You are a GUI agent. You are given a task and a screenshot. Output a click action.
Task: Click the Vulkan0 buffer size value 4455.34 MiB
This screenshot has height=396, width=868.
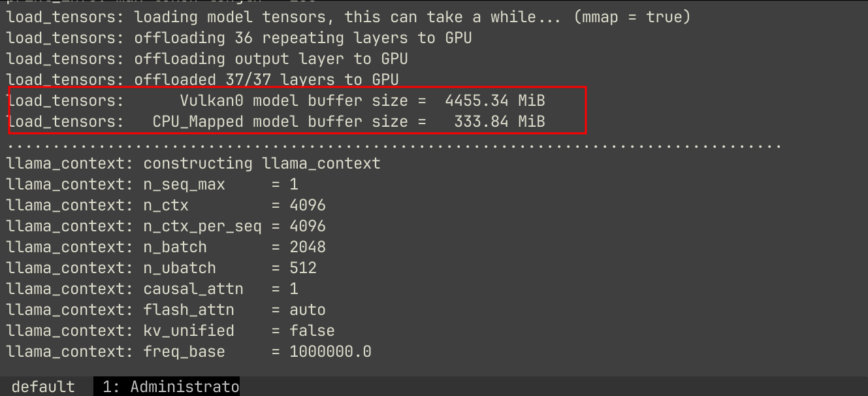pyautogui.click(x=495, y=101)
